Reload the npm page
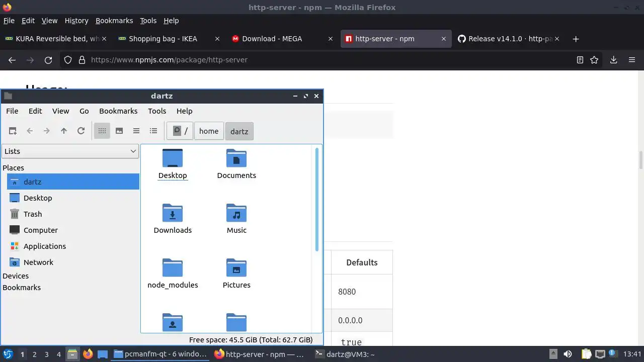 click(x=48, y=60)
